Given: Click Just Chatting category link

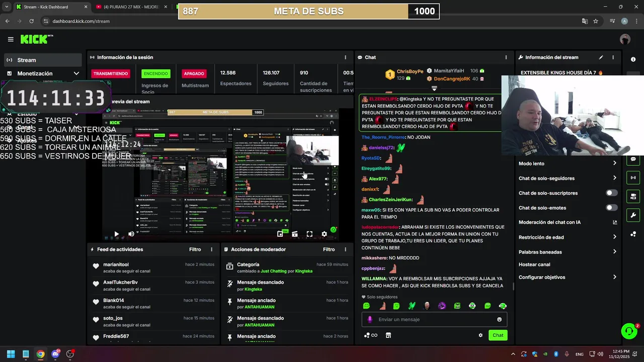Looking at the screenshot, I should click(x=273, y=271).
